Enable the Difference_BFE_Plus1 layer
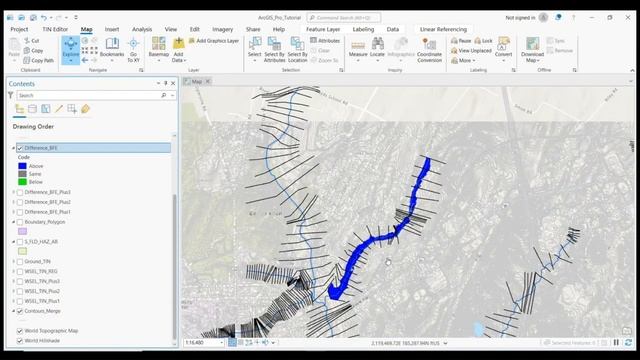640x360 pixels. 20,212
